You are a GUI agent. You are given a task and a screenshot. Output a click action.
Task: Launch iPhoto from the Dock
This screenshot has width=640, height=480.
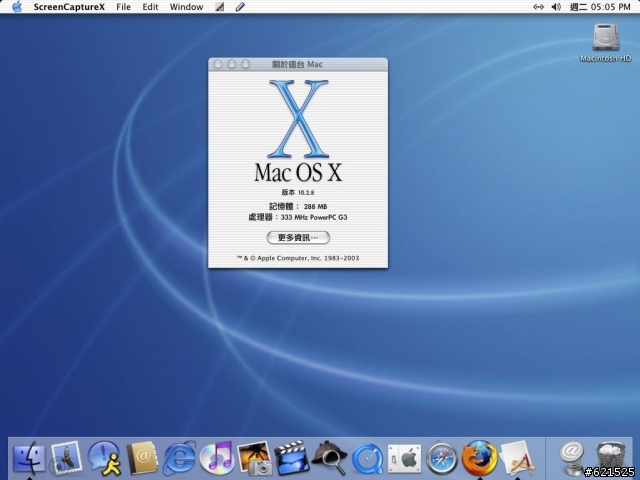254,458
